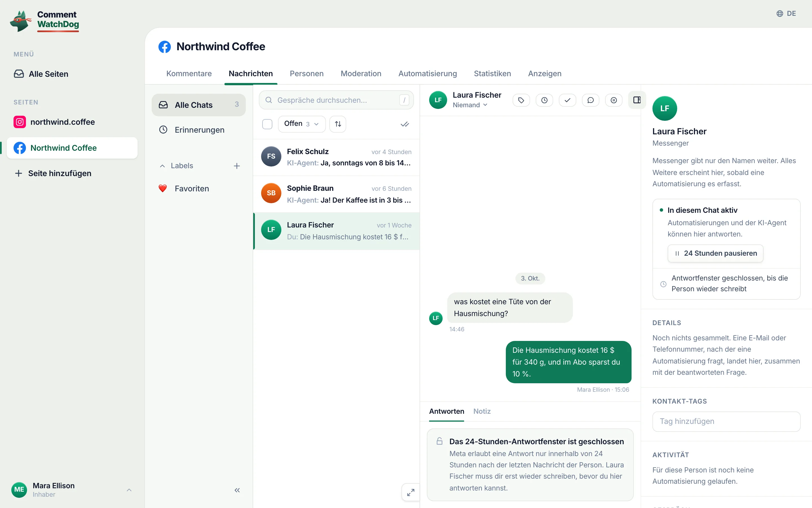Mark conversation done with checkmark icon
The width and height of the screenshot is (812, 508).
coord(567,100)
